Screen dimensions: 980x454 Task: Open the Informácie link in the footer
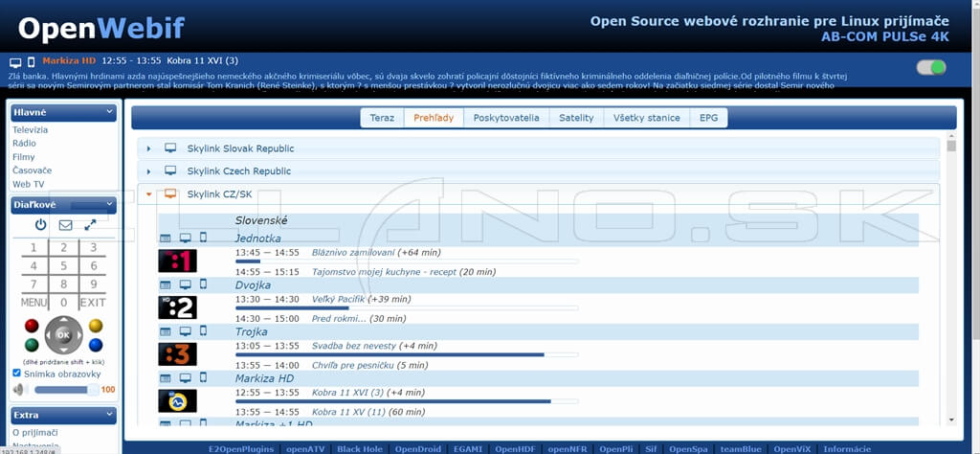click(x=848, y=449)
